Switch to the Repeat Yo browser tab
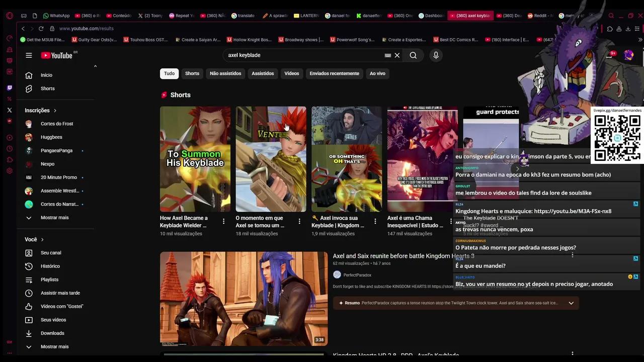This screenshot has width=644, height=362. 181,16
